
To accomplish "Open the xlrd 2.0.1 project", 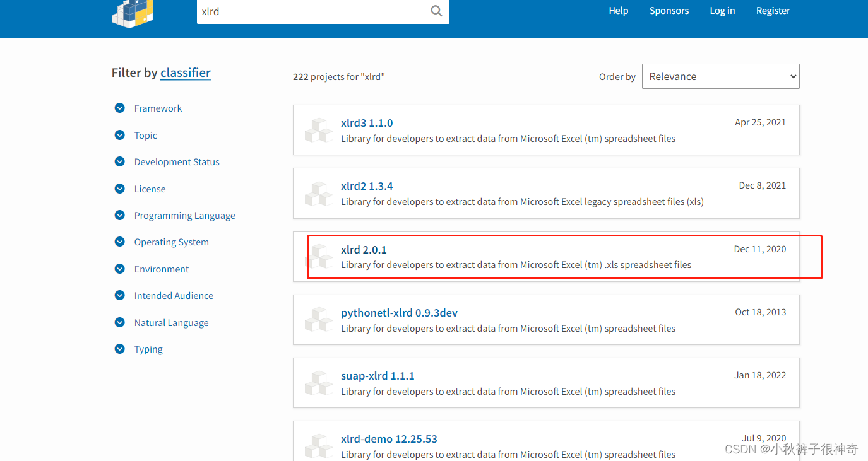I will [364, 250].
